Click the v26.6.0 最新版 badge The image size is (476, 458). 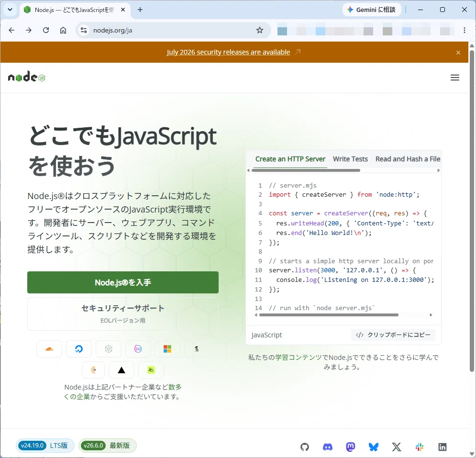coord(108,446)
